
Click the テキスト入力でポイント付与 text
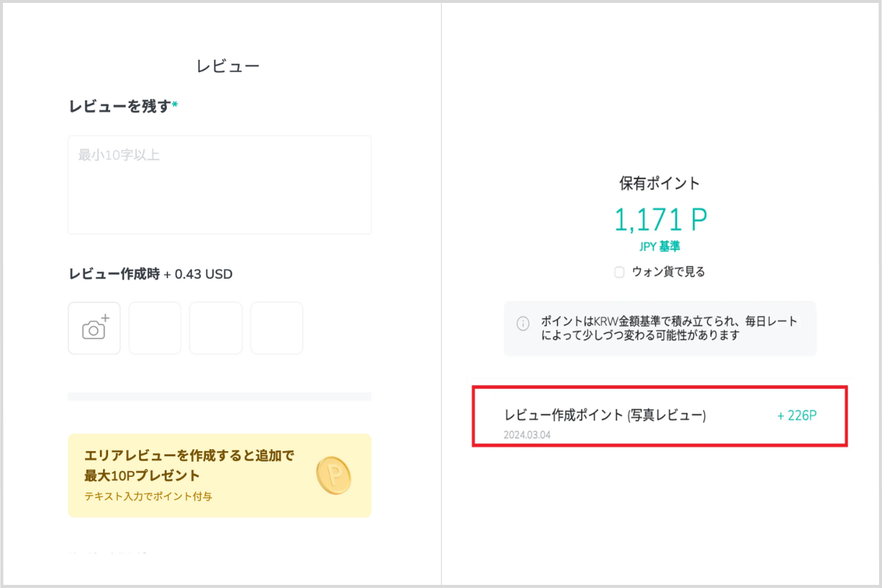[148, 496]
